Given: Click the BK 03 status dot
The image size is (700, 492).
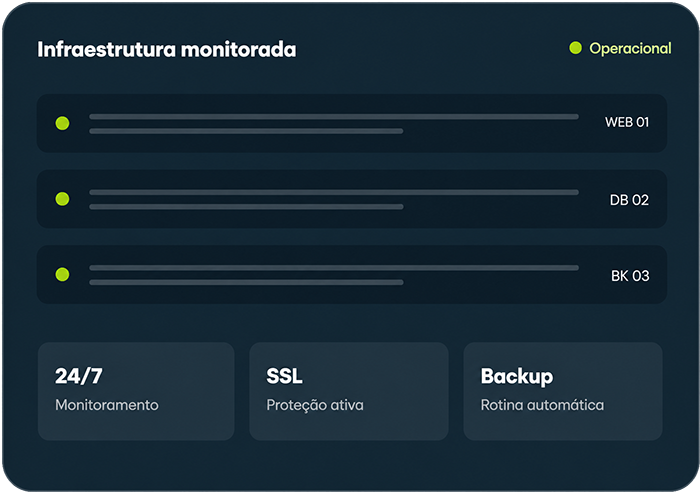Looking at the screenshot, I should (x=62, y=274).
